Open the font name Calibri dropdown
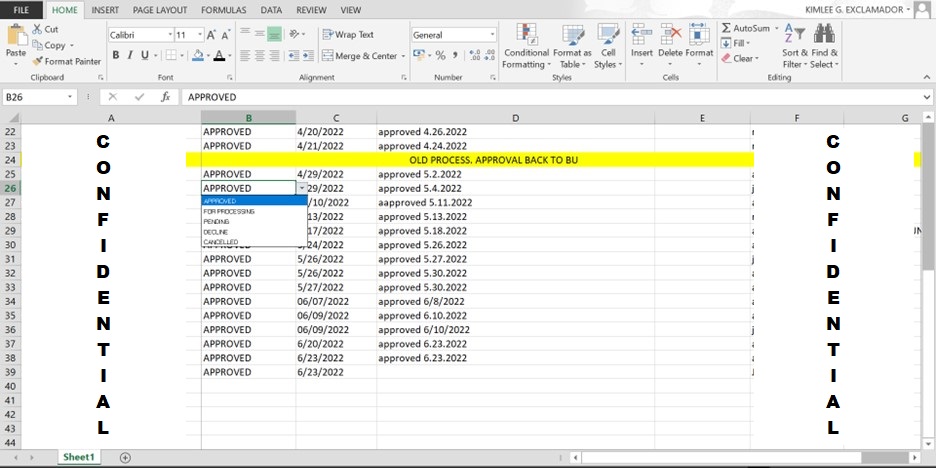The image size is (936, 468). [170, 35]
